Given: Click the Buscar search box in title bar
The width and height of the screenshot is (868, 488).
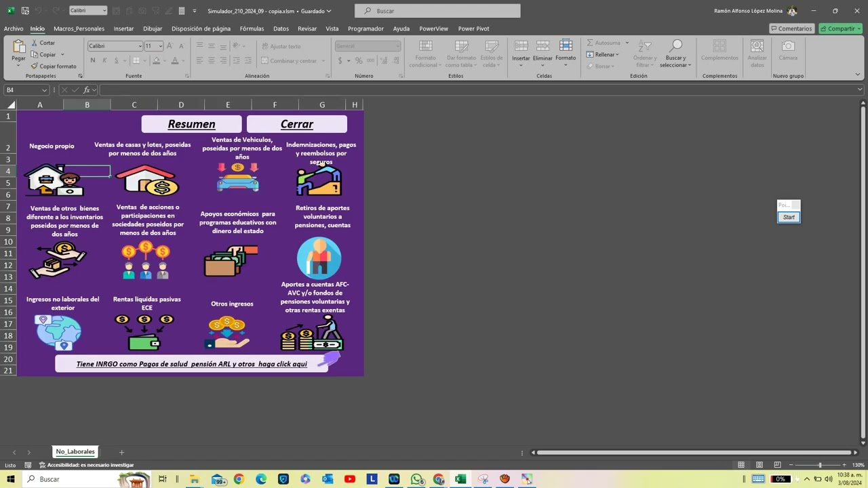Looking at the screenshot, I should [x=437, y=11].
